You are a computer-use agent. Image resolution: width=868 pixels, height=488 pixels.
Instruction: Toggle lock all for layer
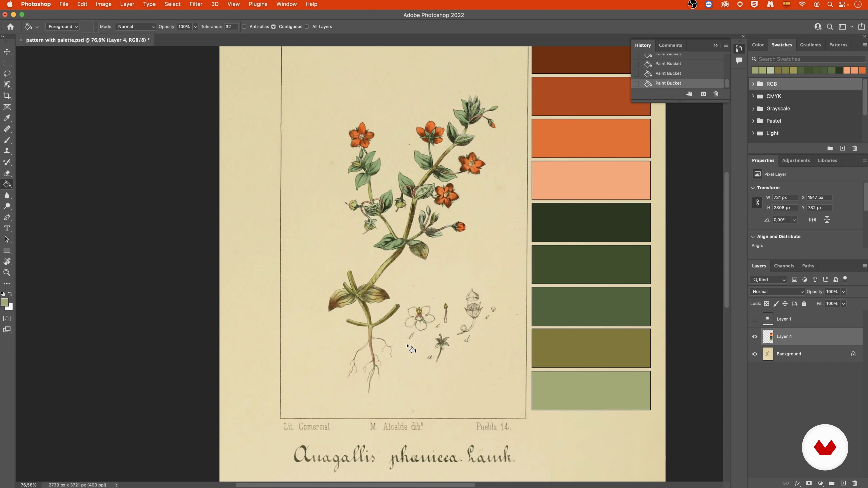[x=804, y=304]
